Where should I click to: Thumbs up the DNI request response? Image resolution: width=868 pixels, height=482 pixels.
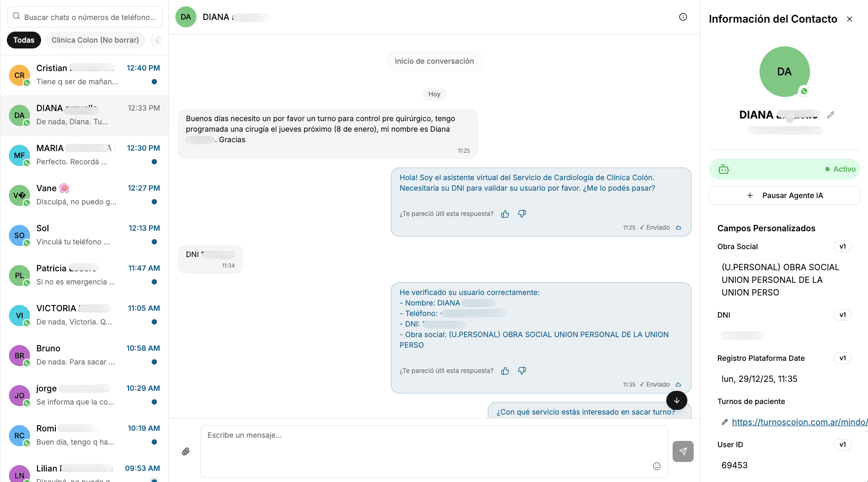click(x=505, y=214)
